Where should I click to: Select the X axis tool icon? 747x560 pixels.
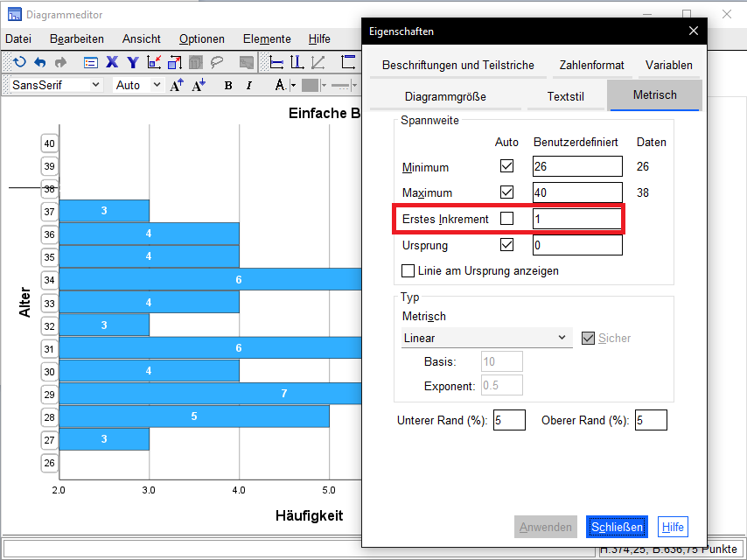tap(110, 61)
